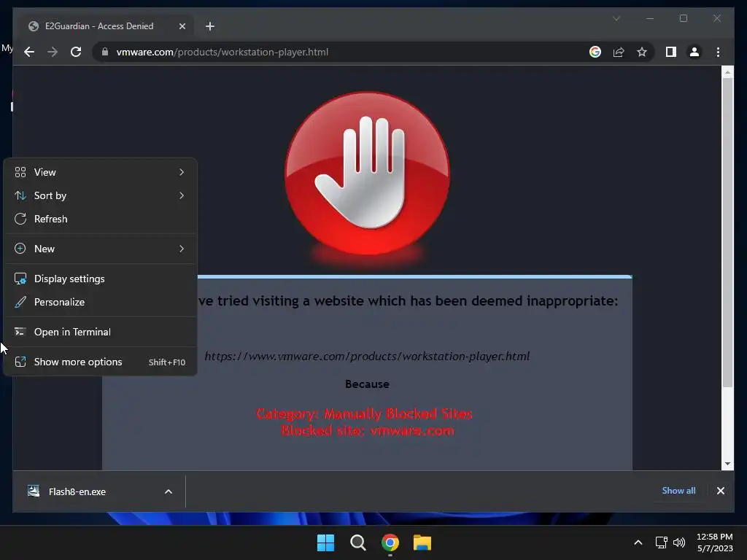Click Show more options entry
The width and height of the screenshot is (747, 560).
click(x=100, y=362)
